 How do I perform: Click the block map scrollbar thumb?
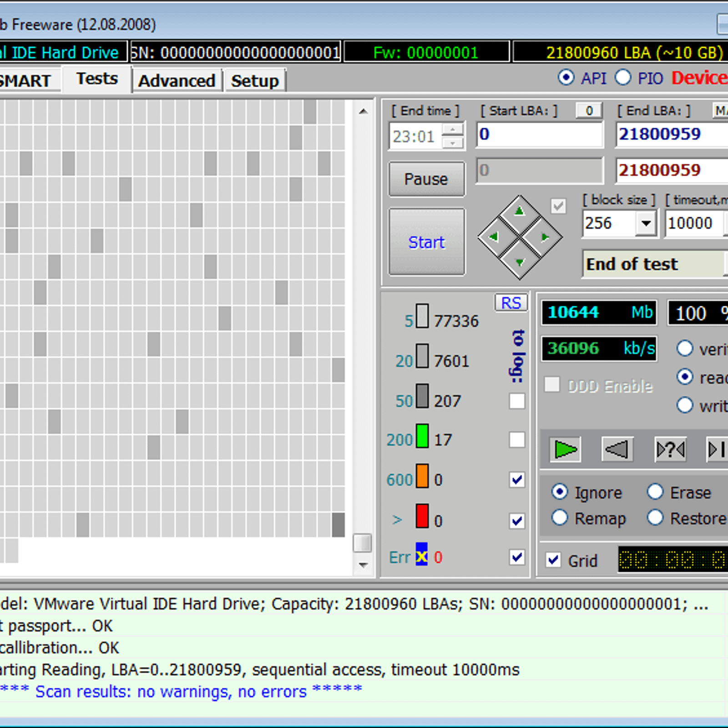362,543
